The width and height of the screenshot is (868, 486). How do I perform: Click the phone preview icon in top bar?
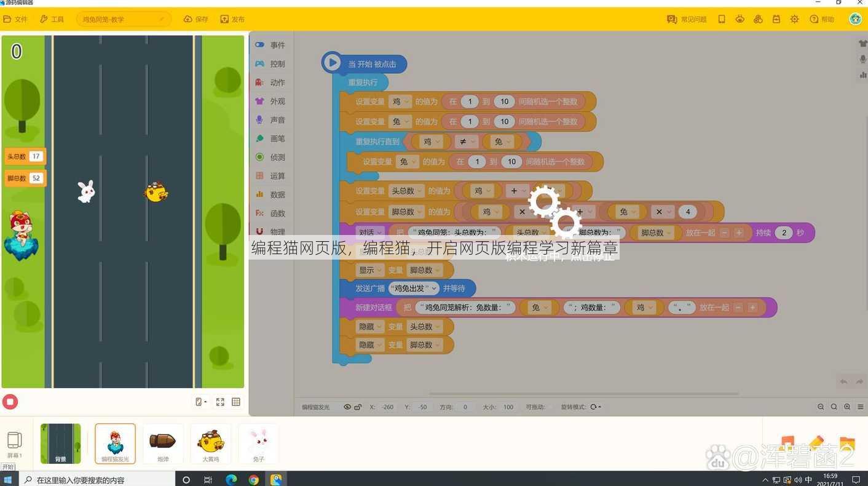coord(722,19)
